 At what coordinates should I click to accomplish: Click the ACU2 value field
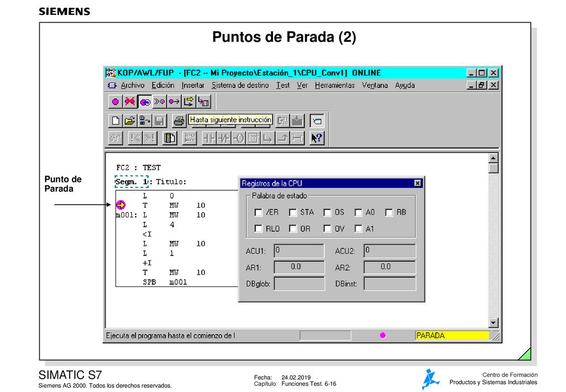point(390,251)
